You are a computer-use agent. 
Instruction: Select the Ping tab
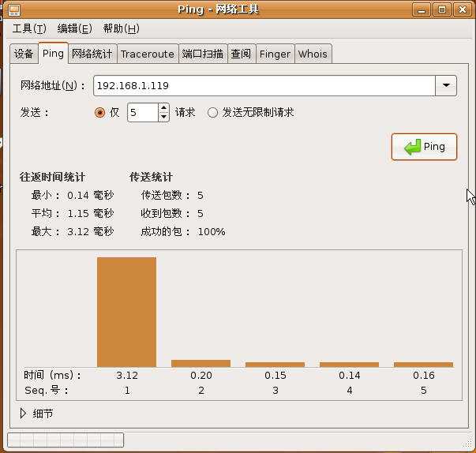point(53,54)
